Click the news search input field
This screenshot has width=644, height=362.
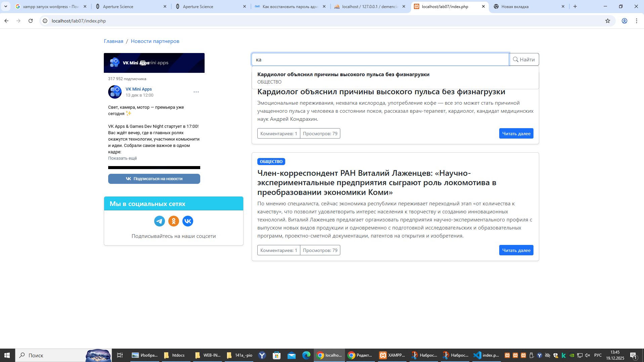pos(380,59)
